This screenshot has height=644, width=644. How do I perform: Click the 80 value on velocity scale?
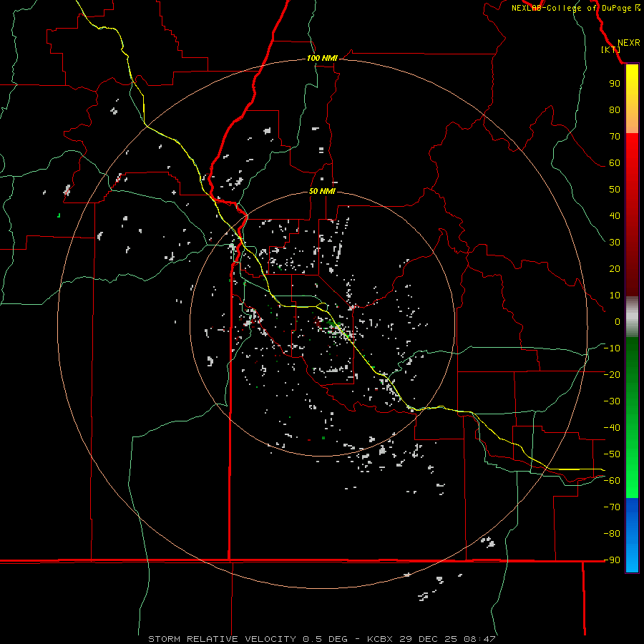click(615, 110)
